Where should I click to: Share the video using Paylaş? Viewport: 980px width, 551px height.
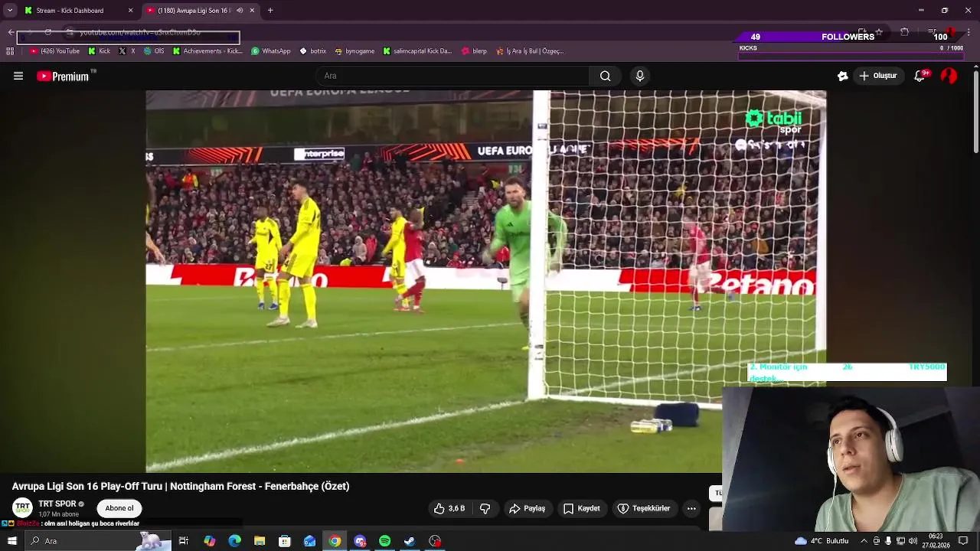(528, 508)
